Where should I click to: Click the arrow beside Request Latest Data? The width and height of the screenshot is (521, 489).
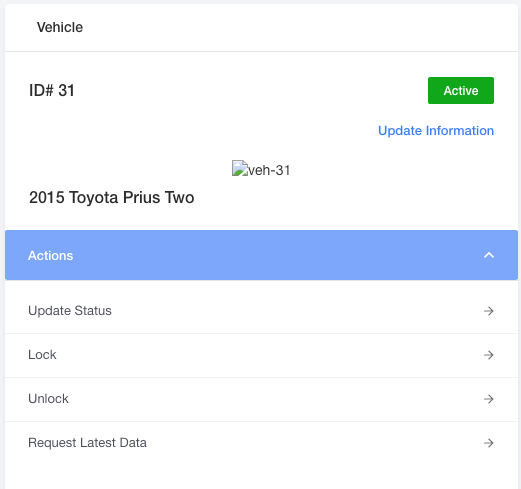coord(489,443)
